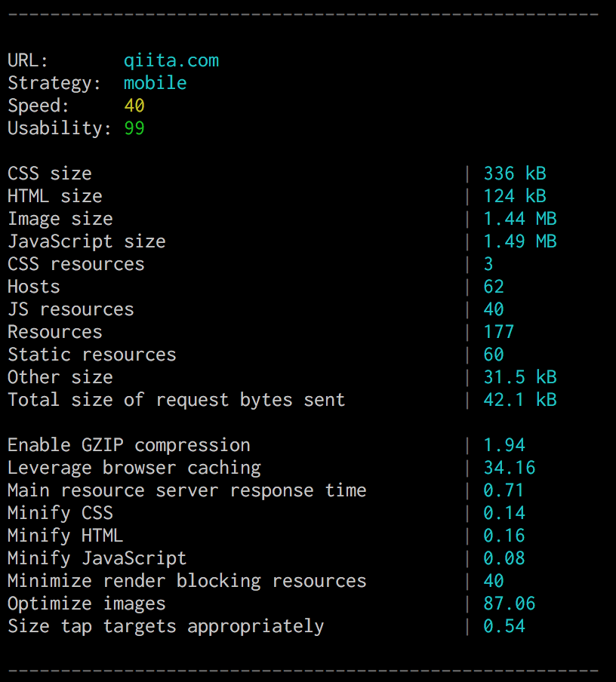Click the Static resources label
616x682 pixels.
[x=92, y=355]
